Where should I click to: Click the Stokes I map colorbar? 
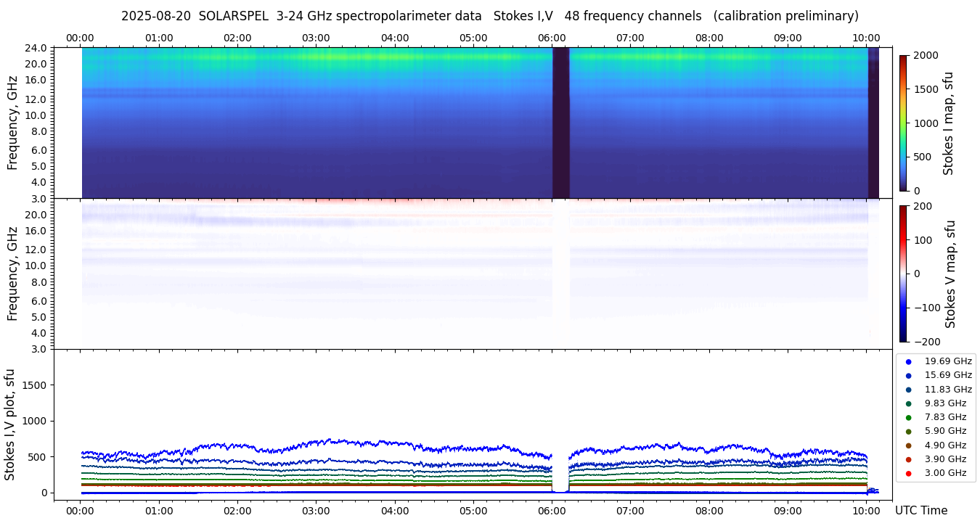[x=903, y=123]
